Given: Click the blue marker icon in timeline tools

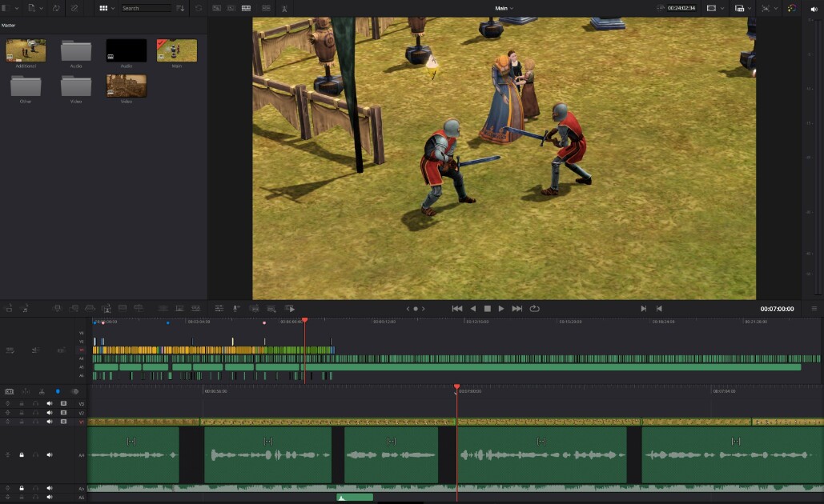Looking at the screenshot, I should point(58,392).
